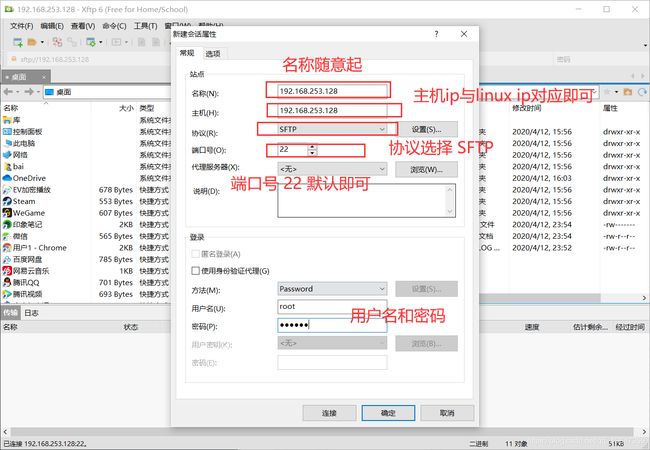Click the back arrow in local pane
This screenshot has width=650, height=450.
[x=8, y=92]
